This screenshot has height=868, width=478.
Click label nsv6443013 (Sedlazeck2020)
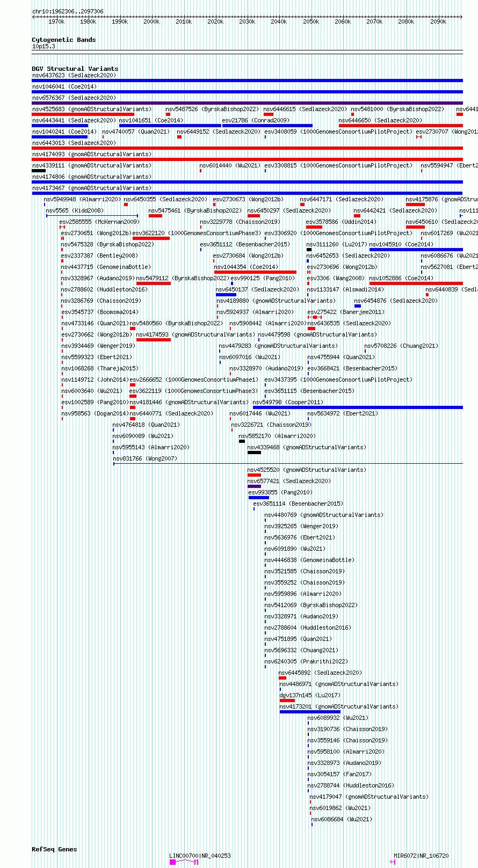[x=74, y=143]
